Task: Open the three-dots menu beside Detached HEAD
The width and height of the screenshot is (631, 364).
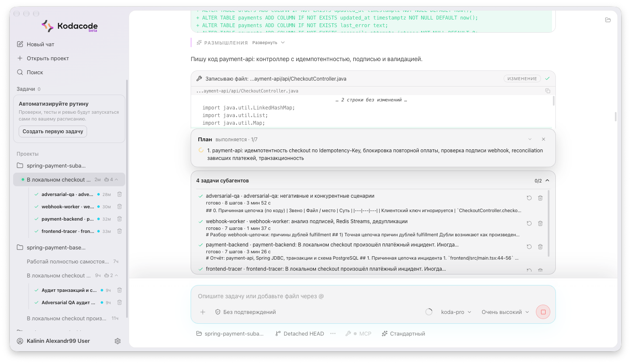Action: [333, 333]
